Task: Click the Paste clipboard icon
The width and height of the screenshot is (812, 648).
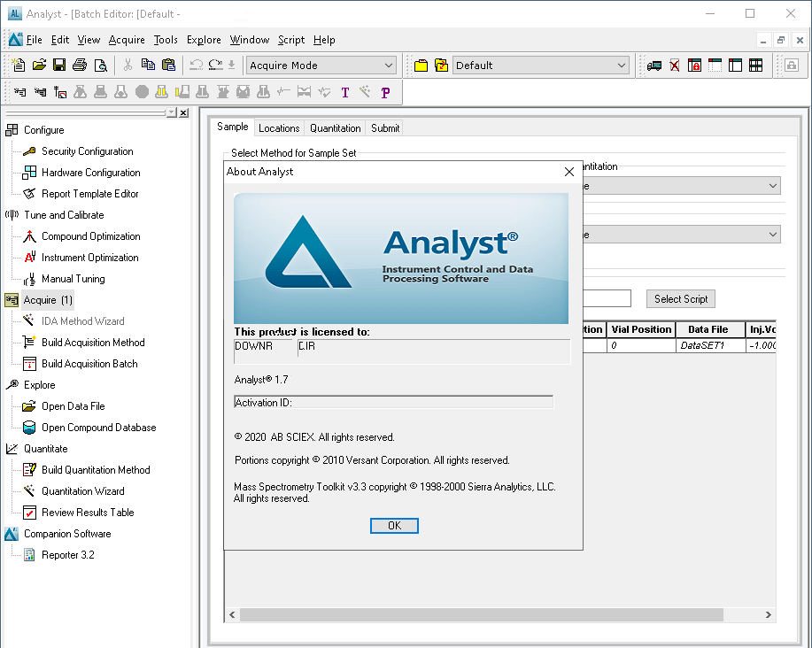Action: point(168,66)
